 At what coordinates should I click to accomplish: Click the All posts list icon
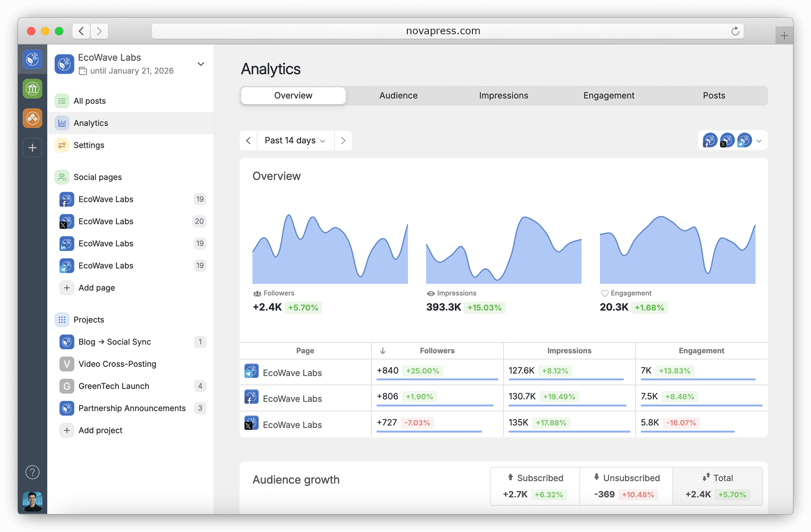click(62, 101)
